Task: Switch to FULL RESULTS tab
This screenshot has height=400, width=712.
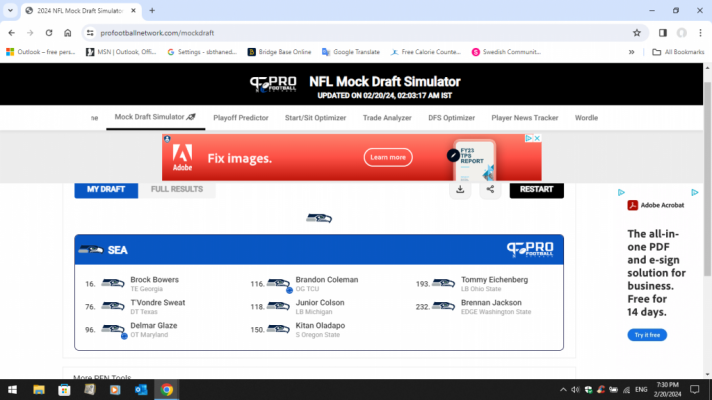Action: point(177,189)
